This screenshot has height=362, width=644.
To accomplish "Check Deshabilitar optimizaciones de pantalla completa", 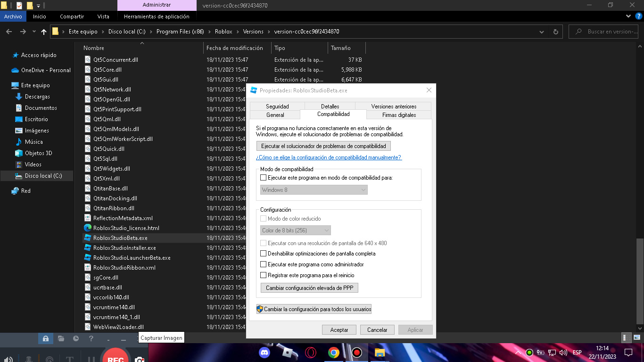I will (264, 254).
